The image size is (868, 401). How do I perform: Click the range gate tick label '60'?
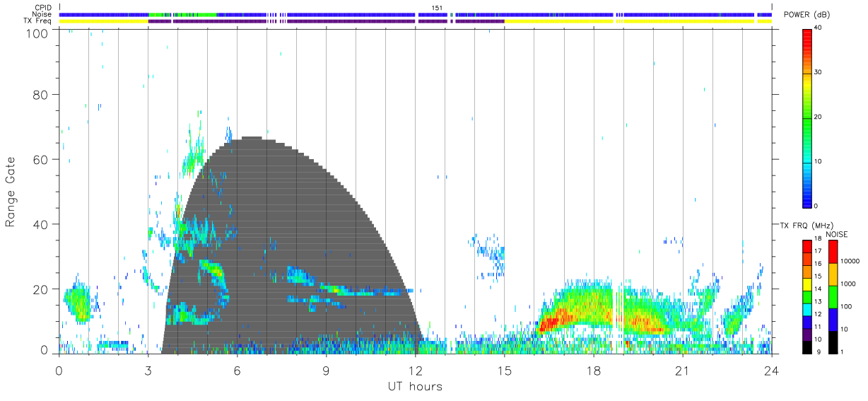[42, 160]
